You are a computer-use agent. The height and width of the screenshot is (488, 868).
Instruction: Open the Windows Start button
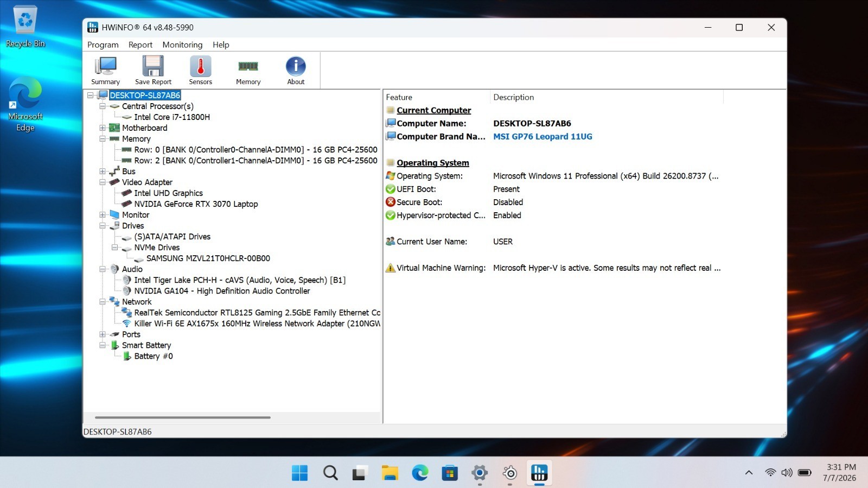(299, 473)
